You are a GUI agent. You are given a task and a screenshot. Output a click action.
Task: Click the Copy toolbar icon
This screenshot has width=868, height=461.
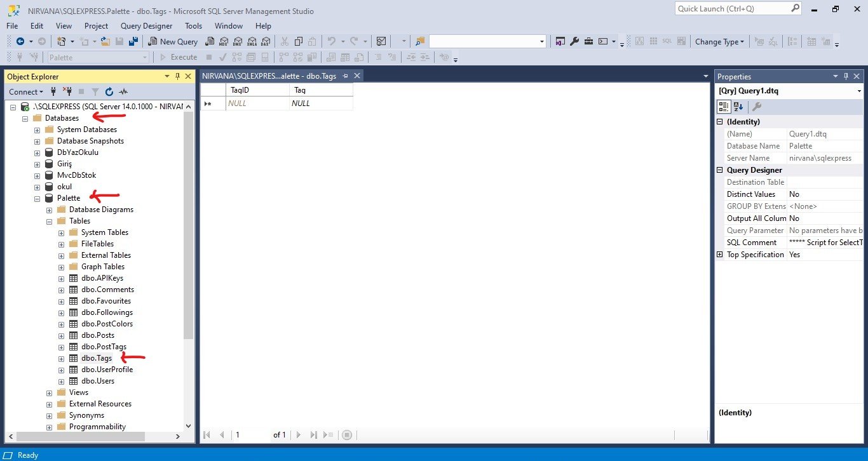coord(298,41)
